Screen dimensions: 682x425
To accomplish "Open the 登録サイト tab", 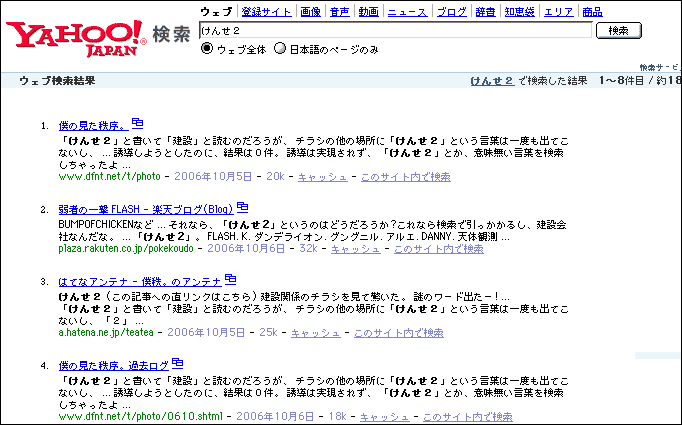I will (267, 12).
